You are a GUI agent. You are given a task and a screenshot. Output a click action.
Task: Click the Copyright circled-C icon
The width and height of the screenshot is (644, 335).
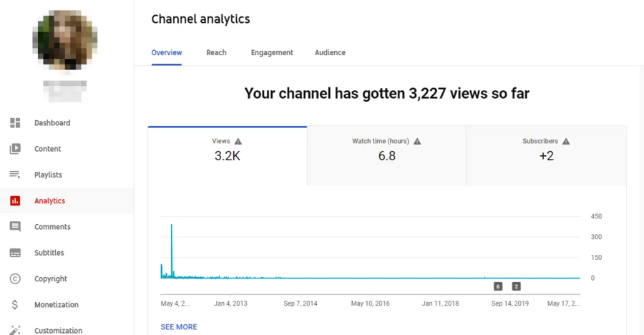pyautogui.click(x=15, y=279)
